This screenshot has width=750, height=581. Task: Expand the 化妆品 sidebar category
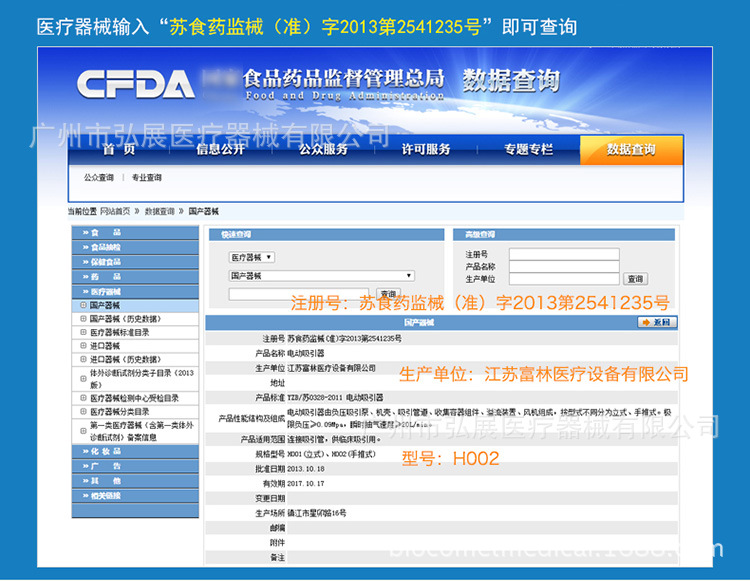[x=135, y=451]
